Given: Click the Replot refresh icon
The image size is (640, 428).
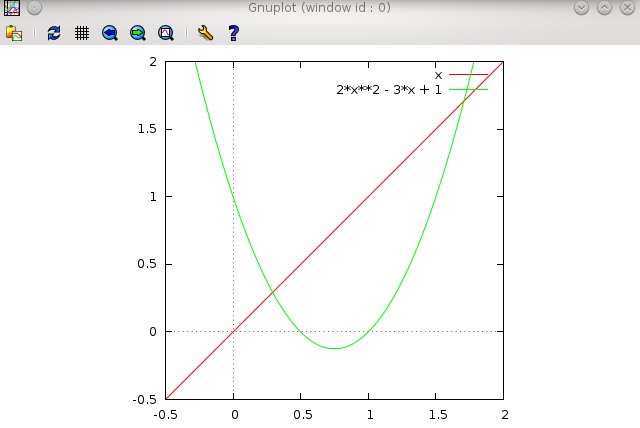Looking at the screenshot, I should (x=54, y=33).
